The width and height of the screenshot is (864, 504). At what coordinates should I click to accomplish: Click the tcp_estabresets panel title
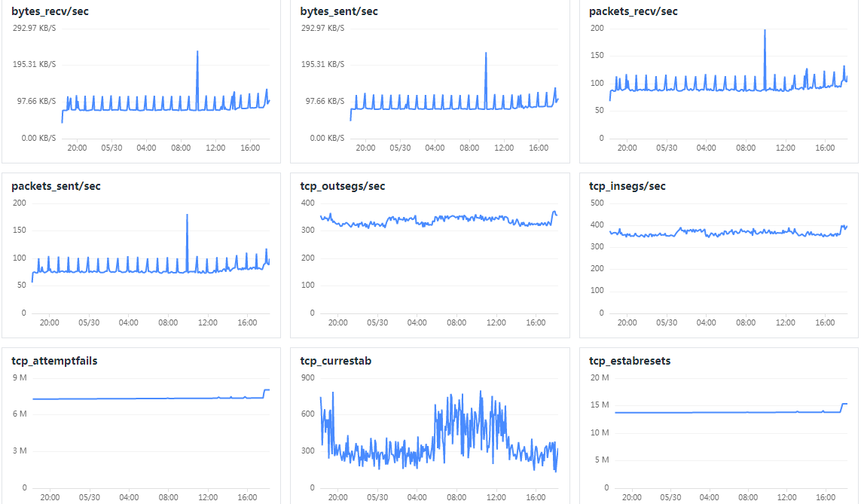(629, 361)
